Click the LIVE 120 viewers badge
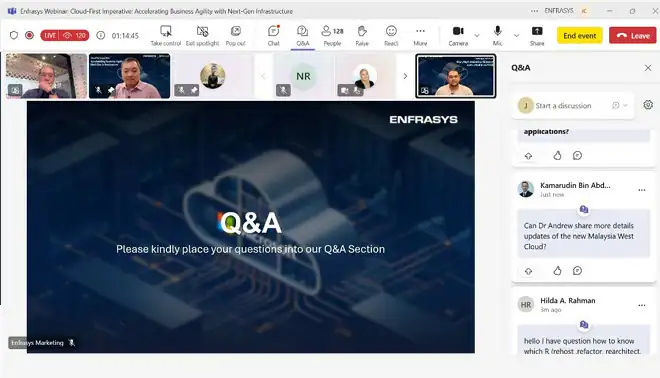 pos(65,35)
